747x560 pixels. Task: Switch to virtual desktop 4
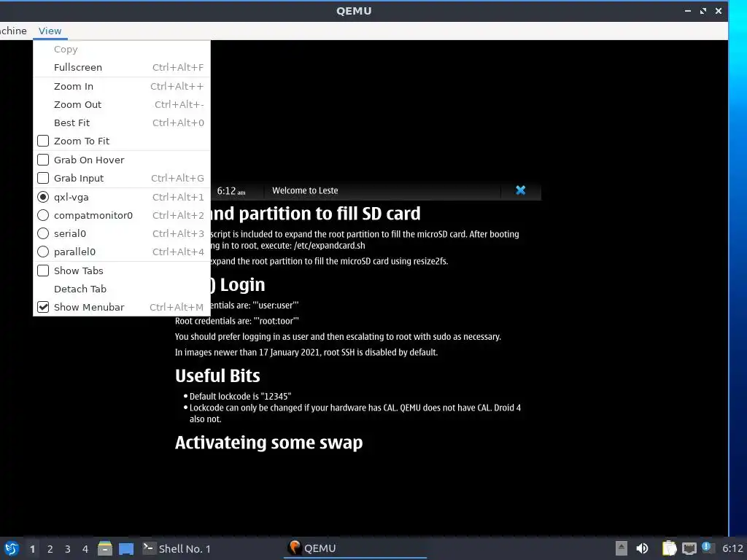[x=85, y=549]
